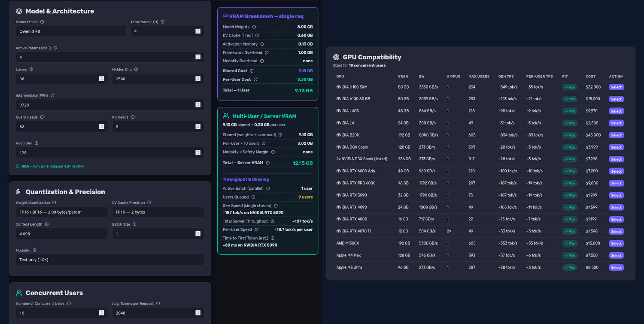Click the info icon next to Framework Overhead
The width and height of the screenshot is (644, 324).
pyautogui.click(x=267, y=53)
